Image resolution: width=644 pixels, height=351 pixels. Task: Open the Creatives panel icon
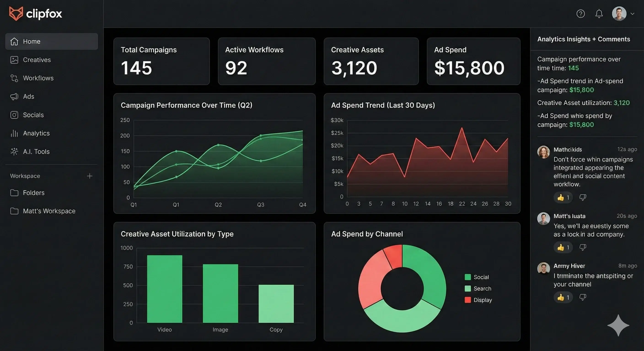coord(14,60)
